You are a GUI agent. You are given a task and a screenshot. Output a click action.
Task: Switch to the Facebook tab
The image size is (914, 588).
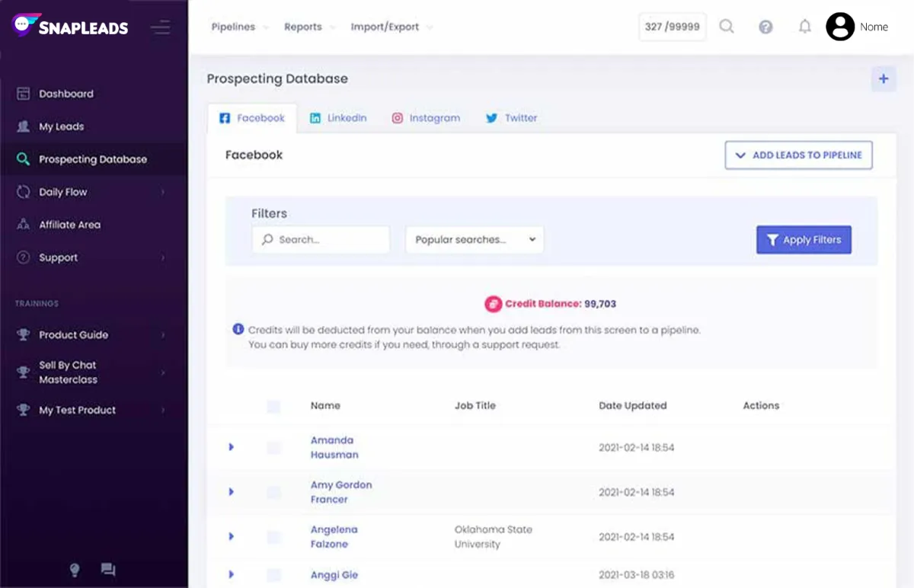252,118
